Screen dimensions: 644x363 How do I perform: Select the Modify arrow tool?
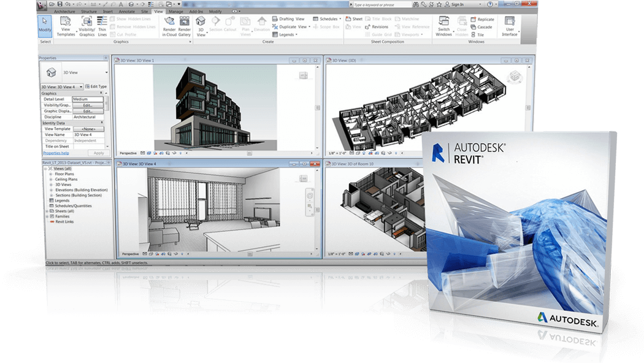pyautogui.click(x=44, y=26)
